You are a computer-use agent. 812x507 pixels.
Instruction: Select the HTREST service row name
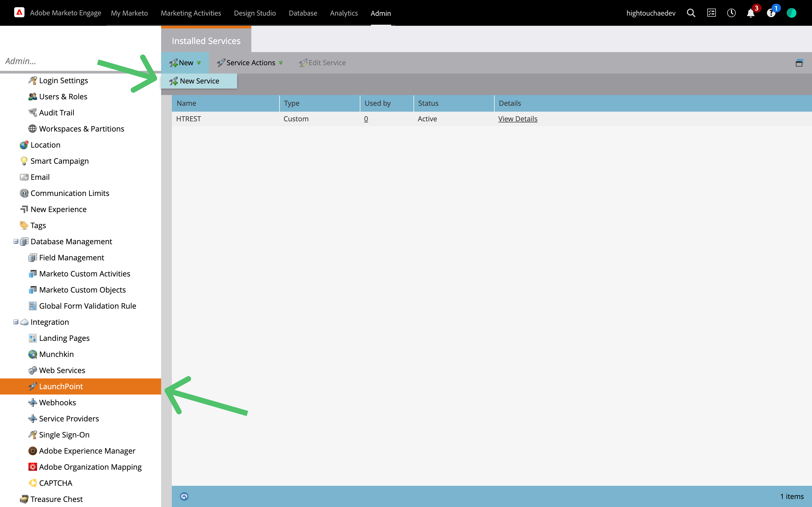[188, 119]
